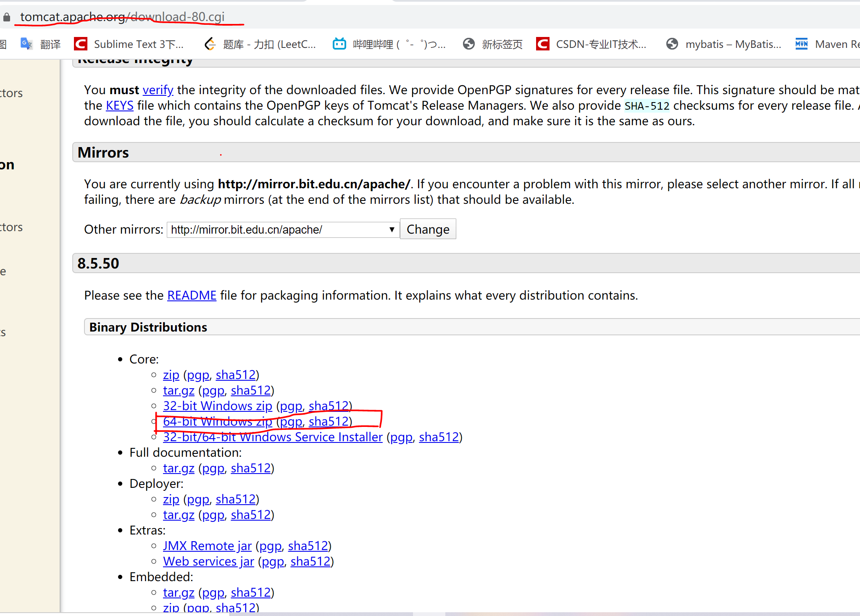Image resolution: width=860 pixels, height=616 pixels.
Task: Open the README link
Action: pyautogui.click(x=192, y=295)
